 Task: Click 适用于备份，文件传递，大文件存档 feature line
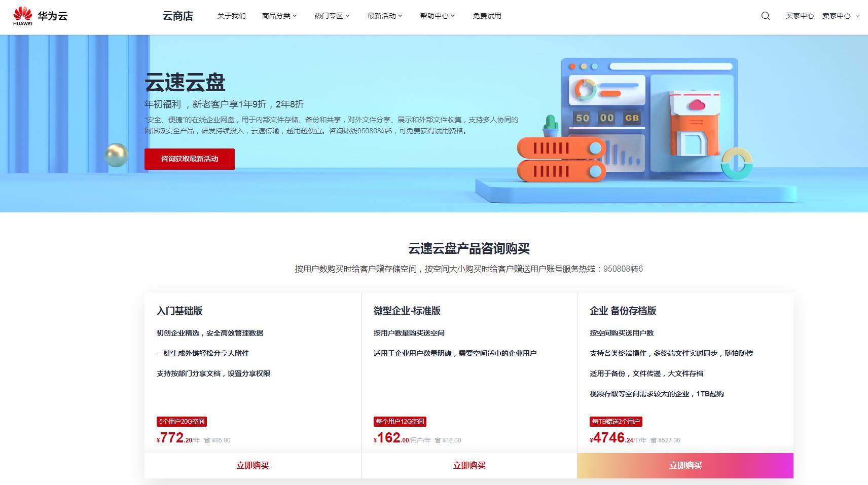tap(646, 374)
